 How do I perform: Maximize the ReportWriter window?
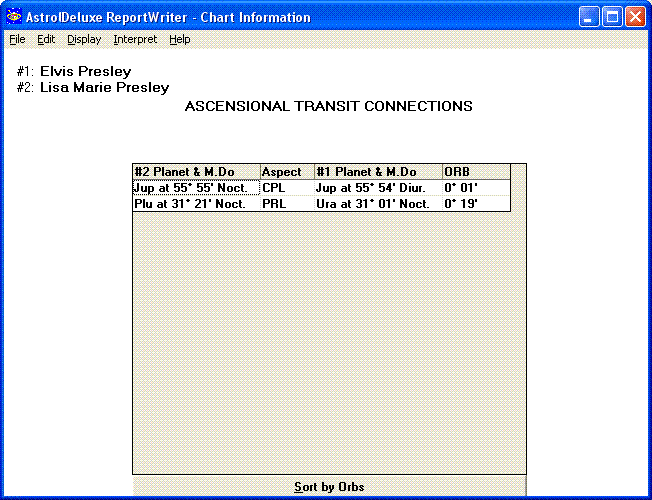click(x=611, y=17)
